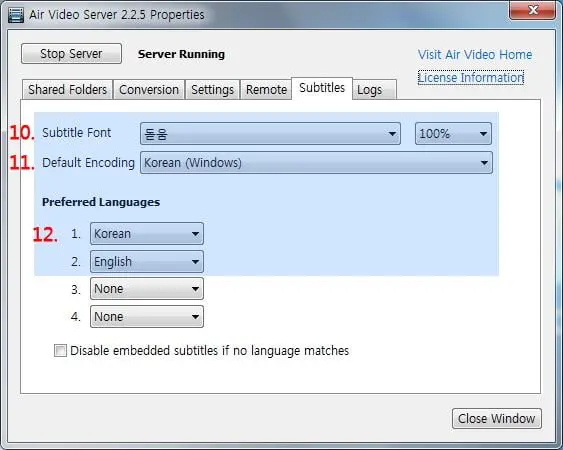Go to the Remote tab
Viewport: 563px width, 450px height.
[x=266, y=89]
